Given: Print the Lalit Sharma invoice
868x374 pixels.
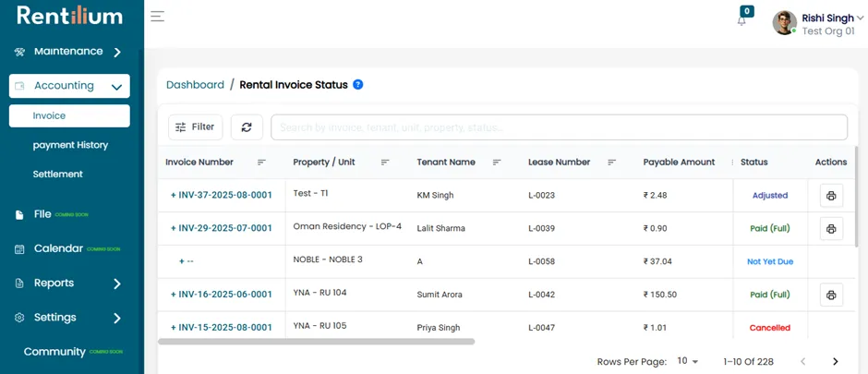Looking at the screenshot, I should [831, 228].
